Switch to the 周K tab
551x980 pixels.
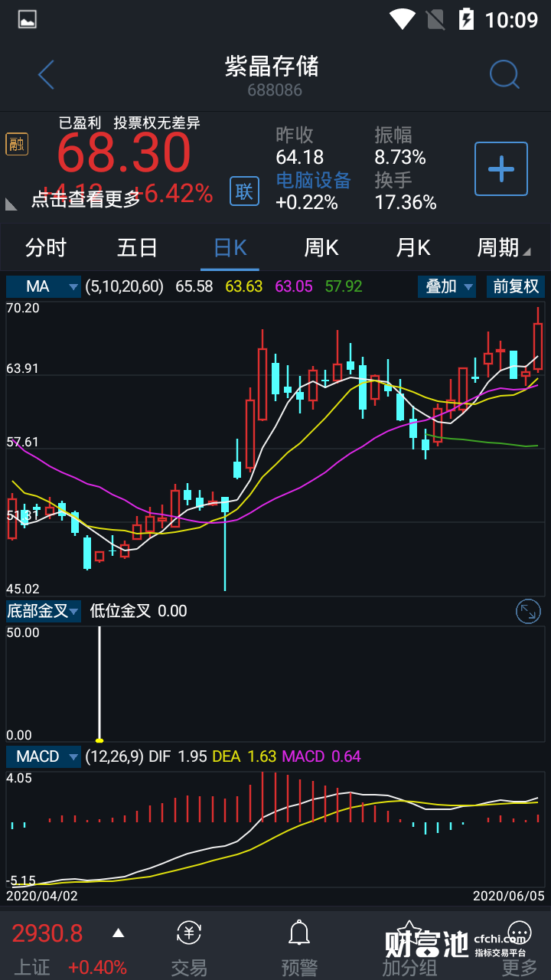[321, 248]
